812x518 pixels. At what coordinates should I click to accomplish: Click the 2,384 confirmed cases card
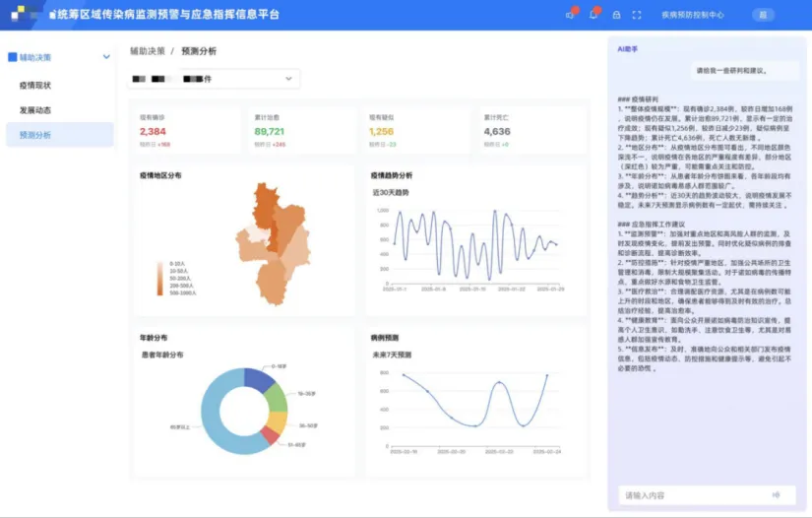(187, 131)
